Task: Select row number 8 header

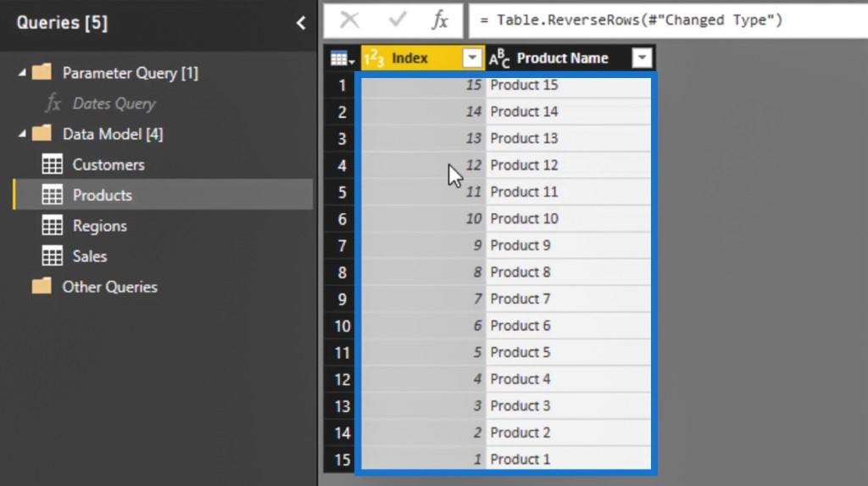Action: [342, 272]
